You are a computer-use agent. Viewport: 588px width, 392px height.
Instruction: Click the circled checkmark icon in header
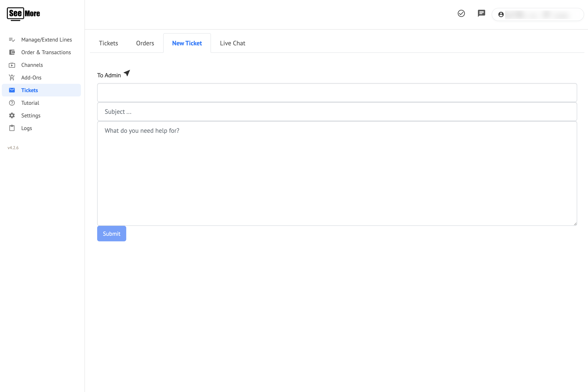click(x=461, y=14)
